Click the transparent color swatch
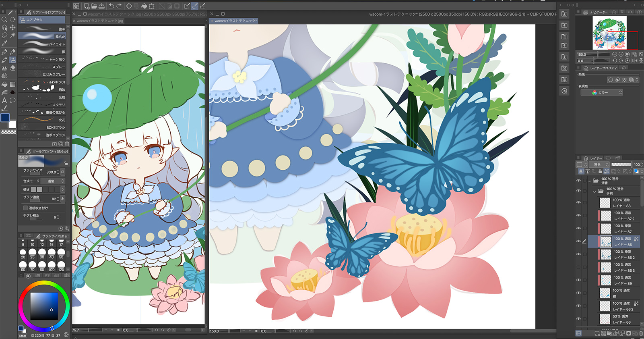 coord(8,132)
